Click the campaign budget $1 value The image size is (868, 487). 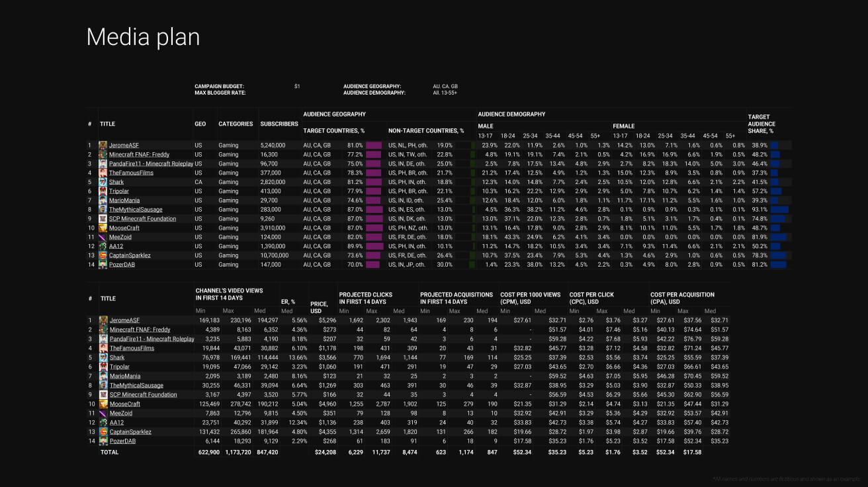(x=297, y=87)
